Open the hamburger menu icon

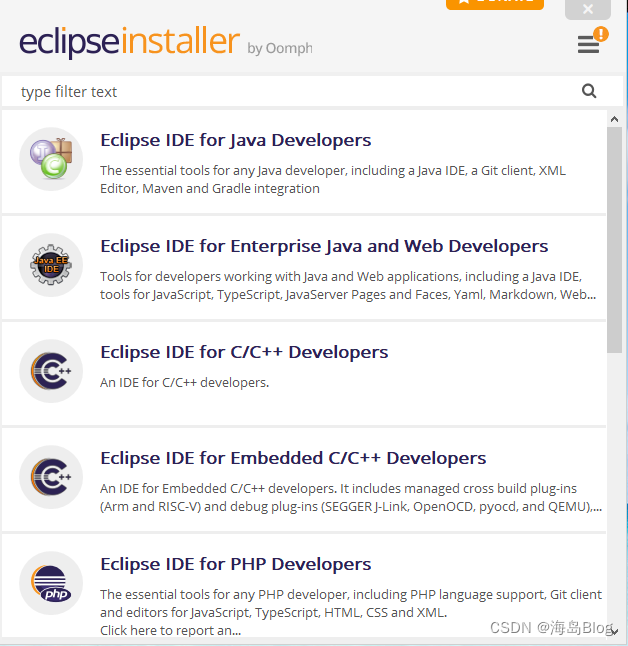click(x=588, y=44)
